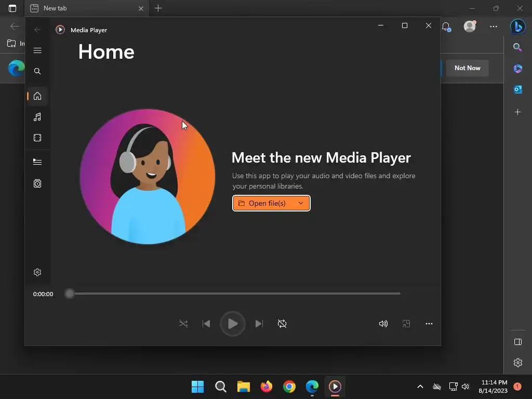532x399 pixels.
Task: Open the Edge profile avatar
Action: point(470,26)
